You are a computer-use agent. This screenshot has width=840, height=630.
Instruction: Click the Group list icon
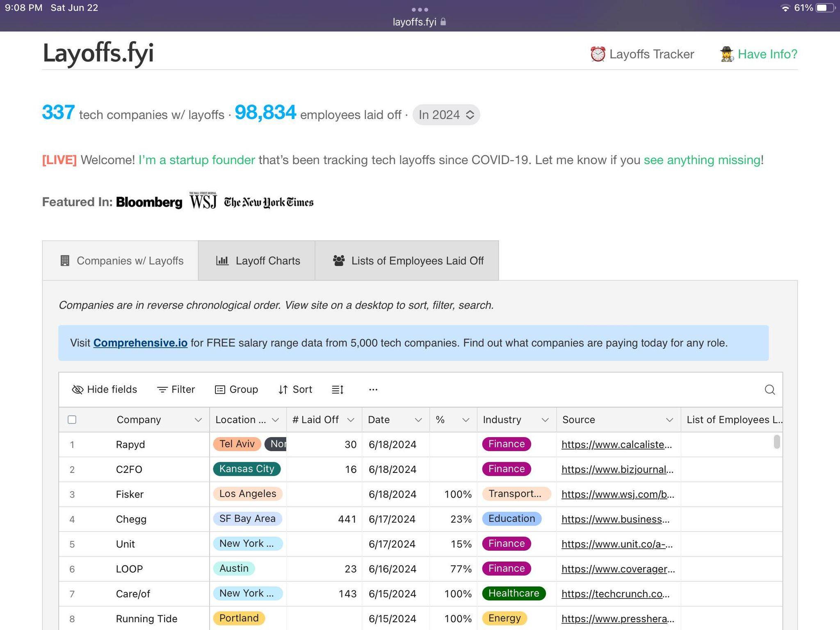click(220, 390)
